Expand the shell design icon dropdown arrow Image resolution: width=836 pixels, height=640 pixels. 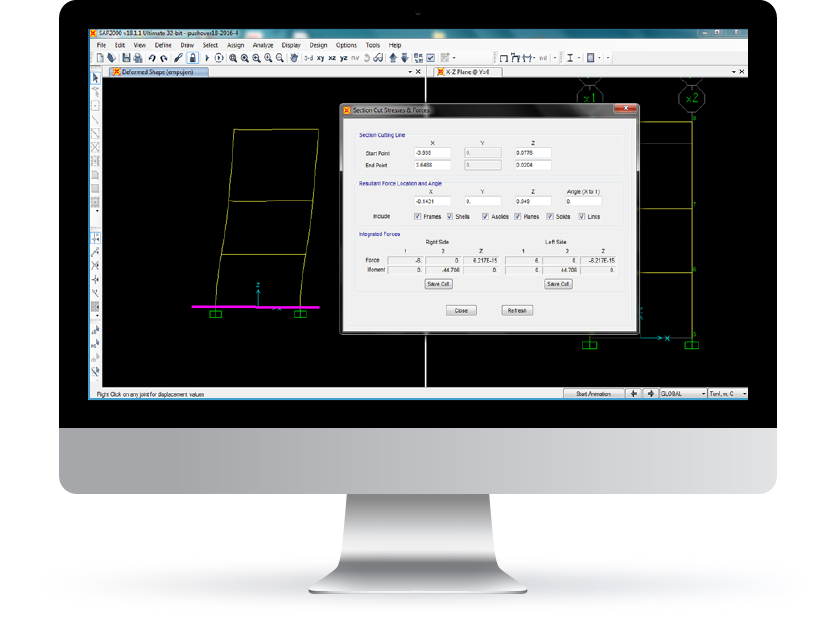coord(600,58)
